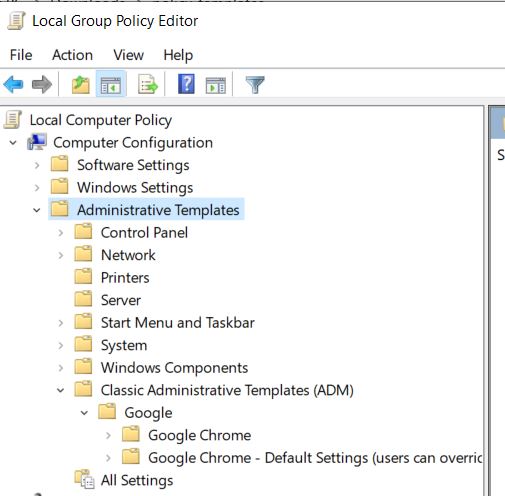The width and height of the screenshot is (505, 496).
Task: Collapse the Google node
Action: [84, 413]
